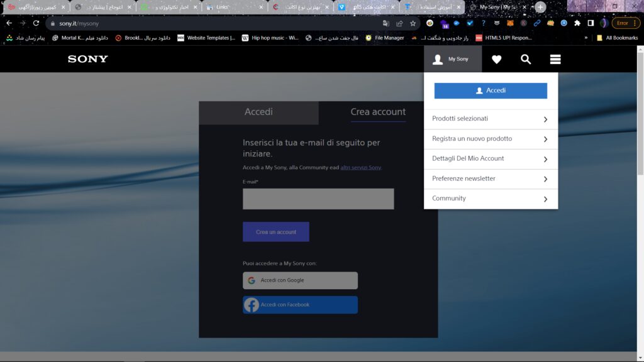Screen dimensions: 644x362
Task: Open HTML5 UP! Respon... bookmark
Action: [504, 38]
